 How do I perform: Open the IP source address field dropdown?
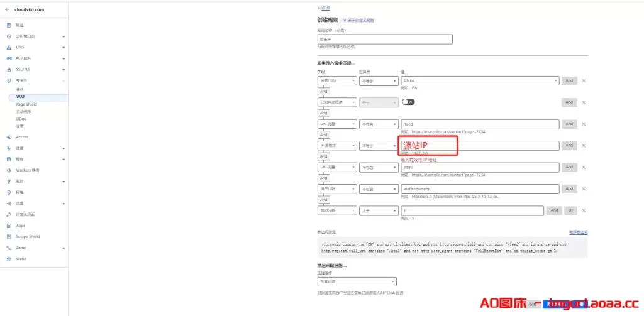coord(337,146)
